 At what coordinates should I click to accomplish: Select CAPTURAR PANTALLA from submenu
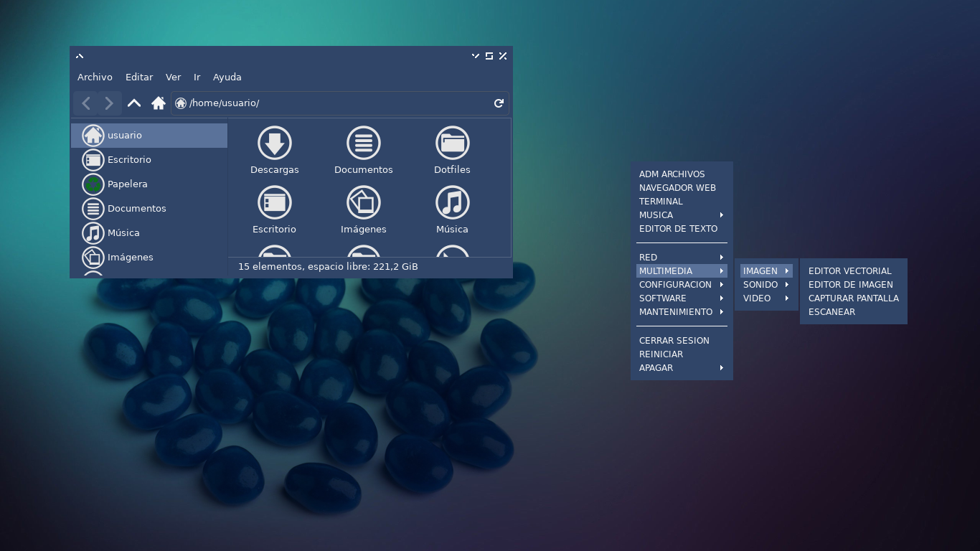tap(854, 298)
